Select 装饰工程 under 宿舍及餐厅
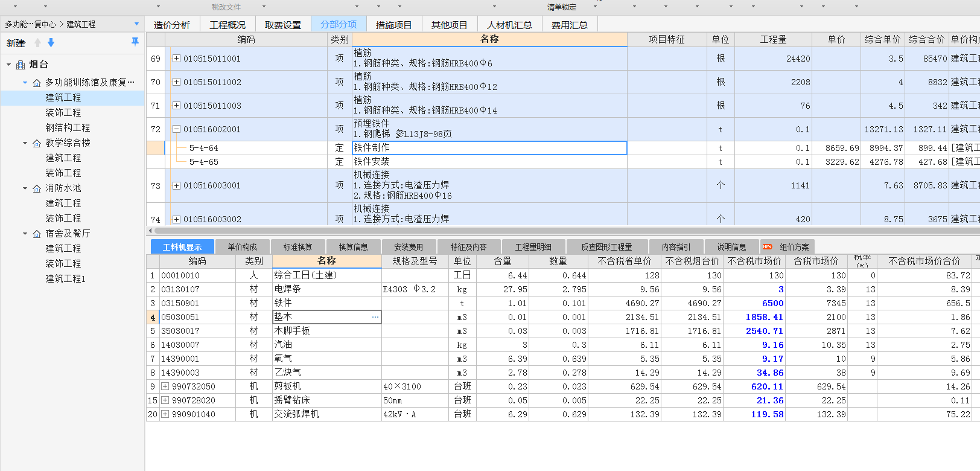The image size is (980, 471). [x=63, y=264]
